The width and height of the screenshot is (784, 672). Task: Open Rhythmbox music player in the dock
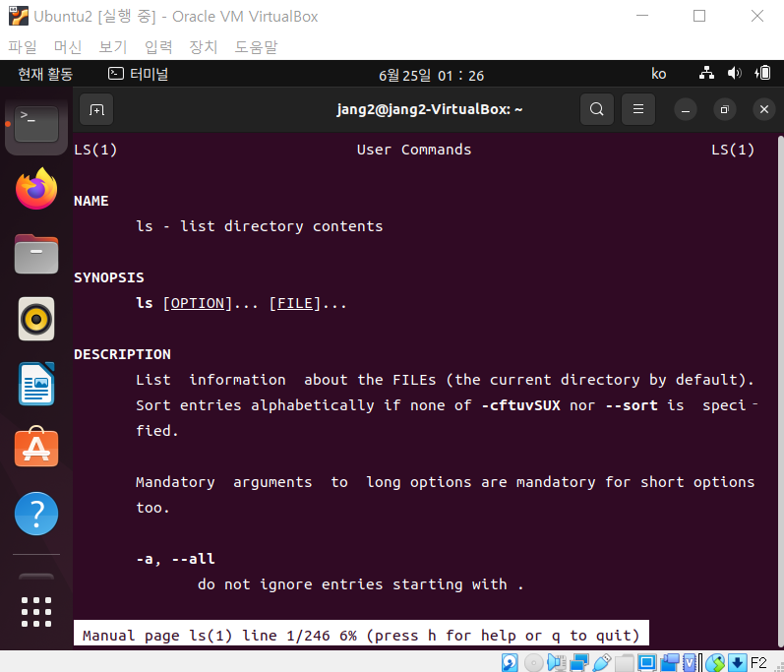(x=36, y=319)
